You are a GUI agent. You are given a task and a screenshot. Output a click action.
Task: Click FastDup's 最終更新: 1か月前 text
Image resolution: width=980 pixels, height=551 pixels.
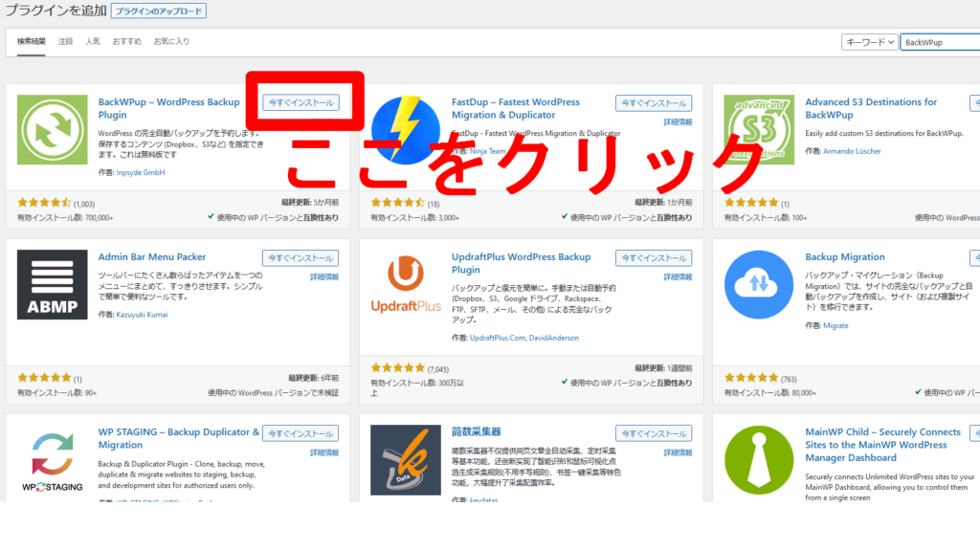(x=664, y=203)
